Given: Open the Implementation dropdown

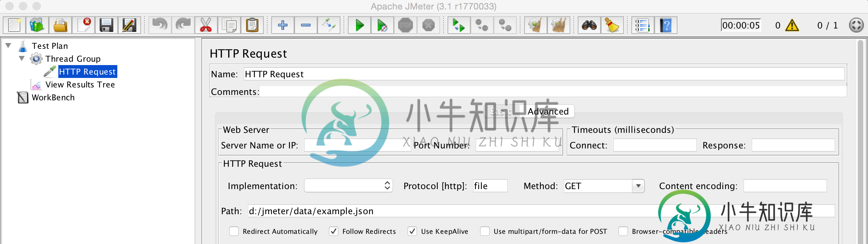Looking at the screenshot, I should pos(349,186).
